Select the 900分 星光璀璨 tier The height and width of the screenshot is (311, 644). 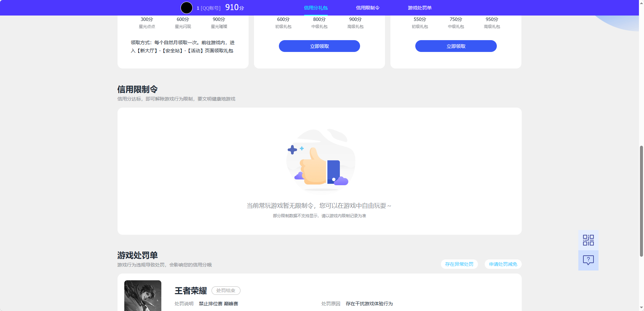tap(219, 23)
